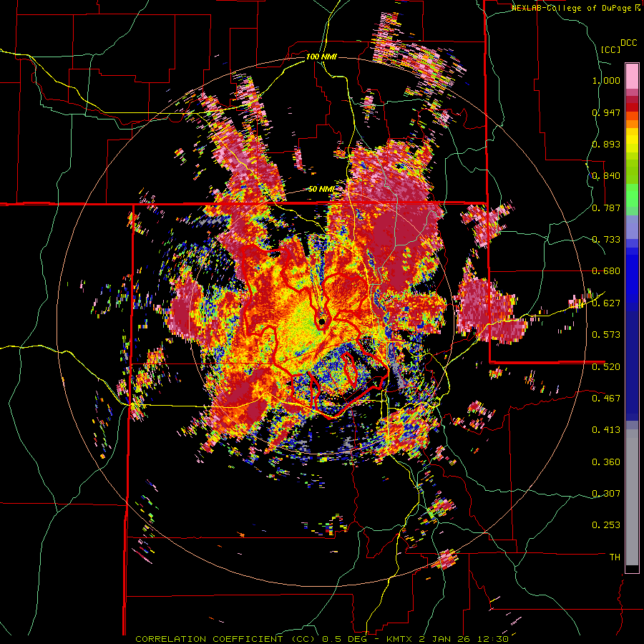Select the 0.360 legend value
Image resolution: width=644 pixels, height=644 pixels.
606,462
